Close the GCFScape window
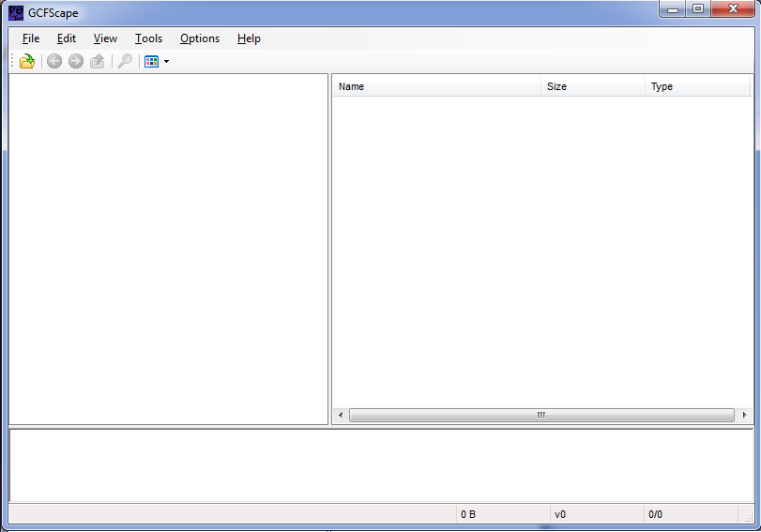The height and width of the screenshot is (532, 761). point(733,8)
